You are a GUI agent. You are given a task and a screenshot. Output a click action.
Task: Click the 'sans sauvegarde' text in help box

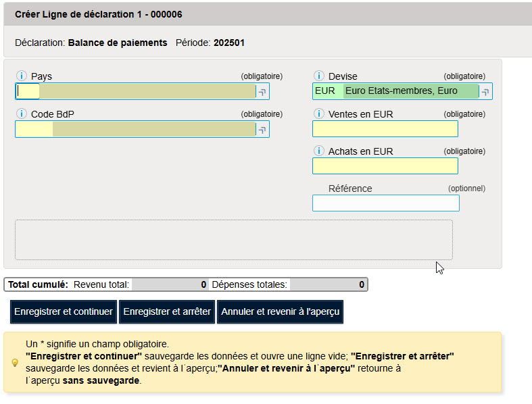pos(101,380)
